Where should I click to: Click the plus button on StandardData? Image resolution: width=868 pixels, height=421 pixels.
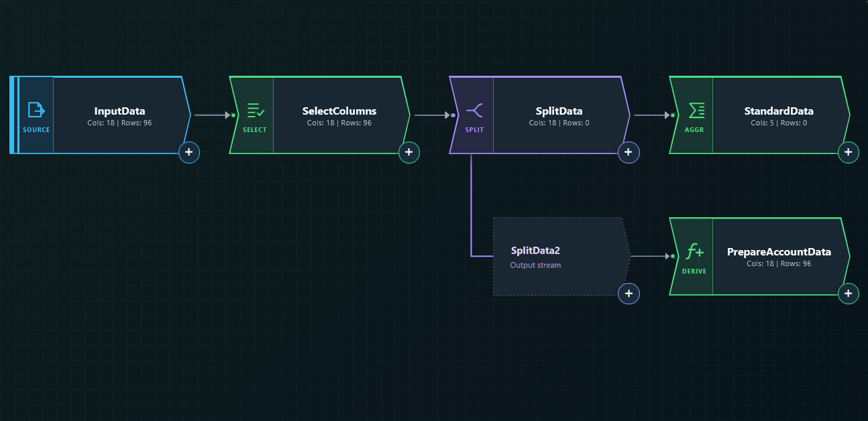[x=849, y=153]
